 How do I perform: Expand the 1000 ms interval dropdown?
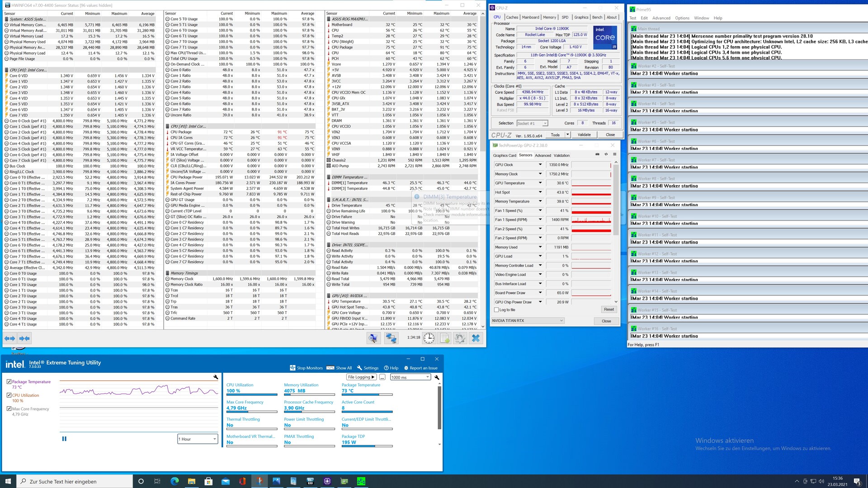[x=410, y=377]
